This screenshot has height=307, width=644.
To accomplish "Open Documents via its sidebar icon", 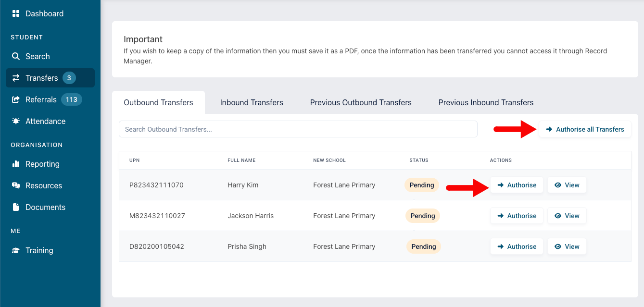I will 15,207.
